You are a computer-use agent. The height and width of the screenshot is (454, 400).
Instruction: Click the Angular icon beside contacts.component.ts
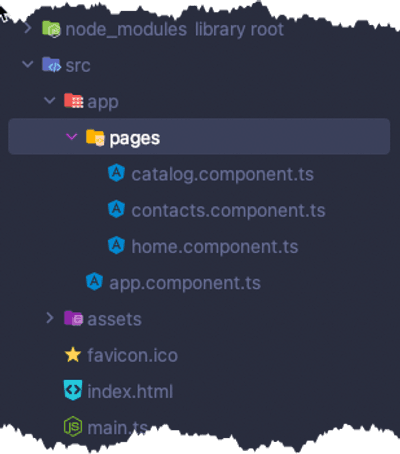click(x=116, y=209)
